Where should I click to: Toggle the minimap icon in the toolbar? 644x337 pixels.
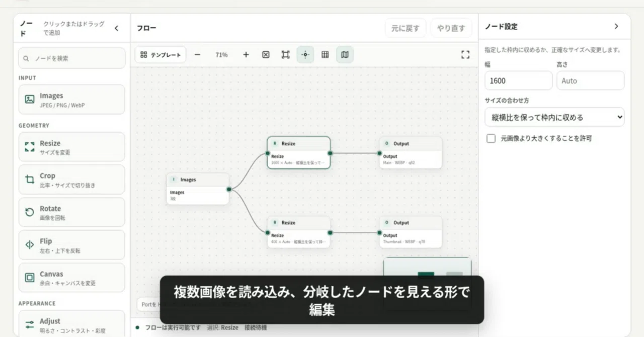click(345, 55)
